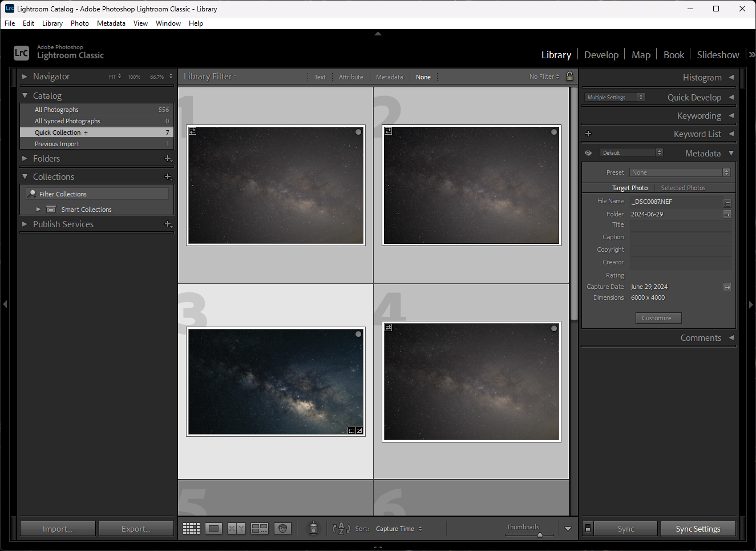Open the metadata Preset None dropdown
Image resolution: width=756 pixels, height=551 pixels.
[680, 172]
